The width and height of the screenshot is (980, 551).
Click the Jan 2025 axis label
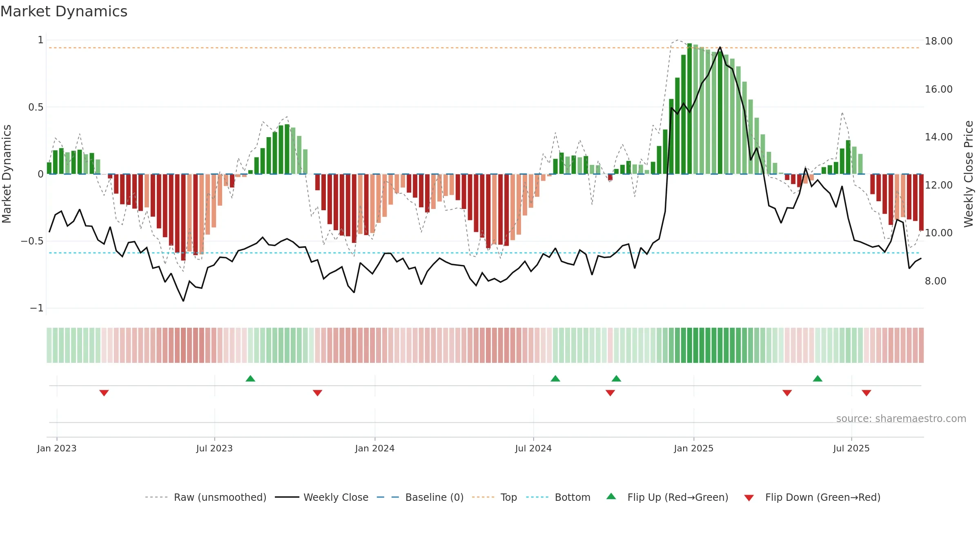(x=694, y=448)
